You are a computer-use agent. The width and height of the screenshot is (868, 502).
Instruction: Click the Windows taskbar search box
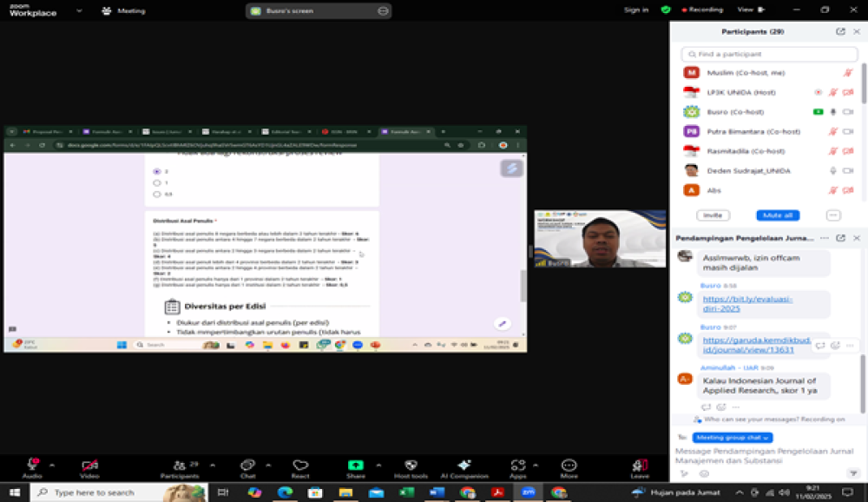click(119, 492)
